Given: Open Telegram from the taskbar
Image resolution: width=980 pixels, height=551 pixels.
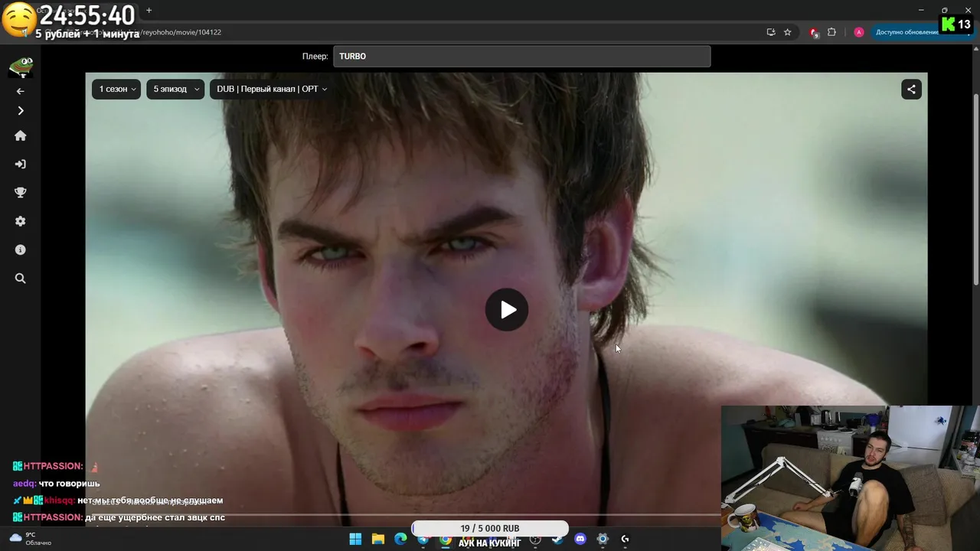Looking at the screenshot, I should pos(423,539).
